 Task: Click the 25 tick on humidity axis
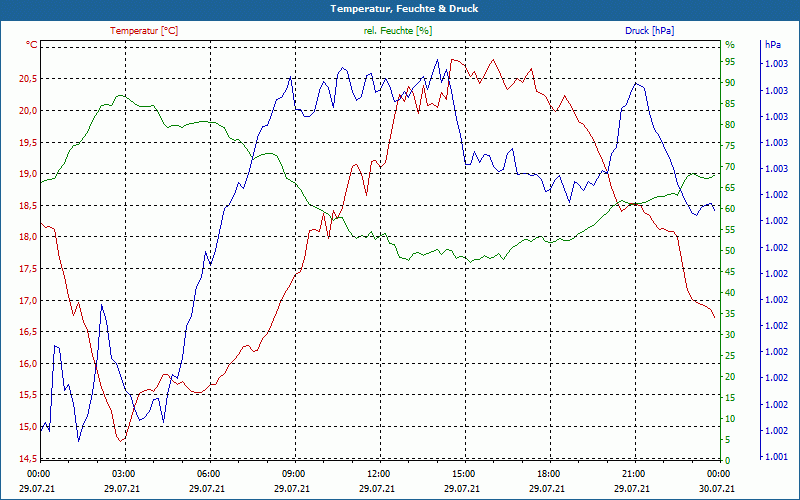pos(730,356)
